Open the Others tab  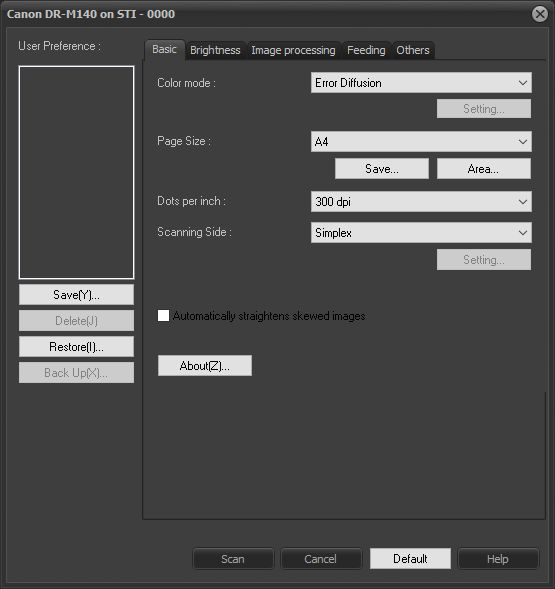(x=413, y=50)
